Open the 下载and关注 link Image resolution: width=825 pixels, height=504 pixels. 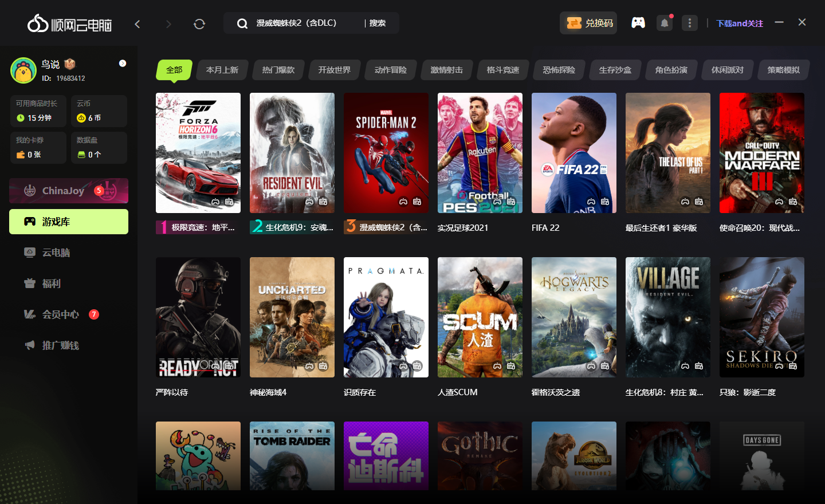[740, 23]
